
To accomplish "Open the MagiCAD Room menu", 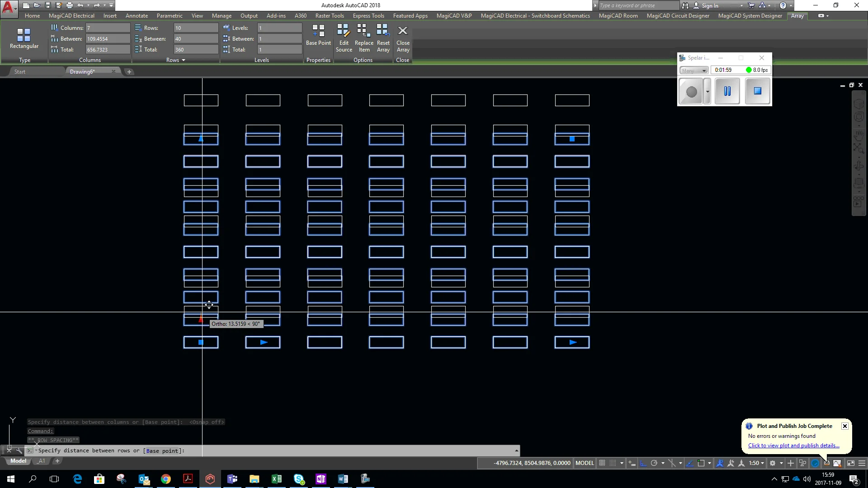I will click(x=618, y=15).
